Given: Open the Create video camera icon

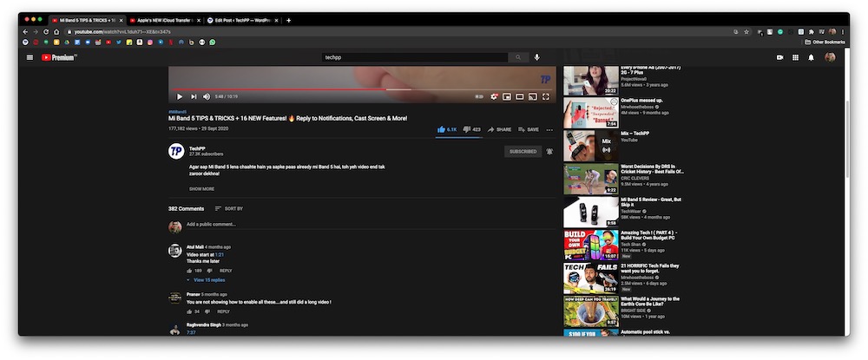Looking at the screenshot, I should point(780,57).
